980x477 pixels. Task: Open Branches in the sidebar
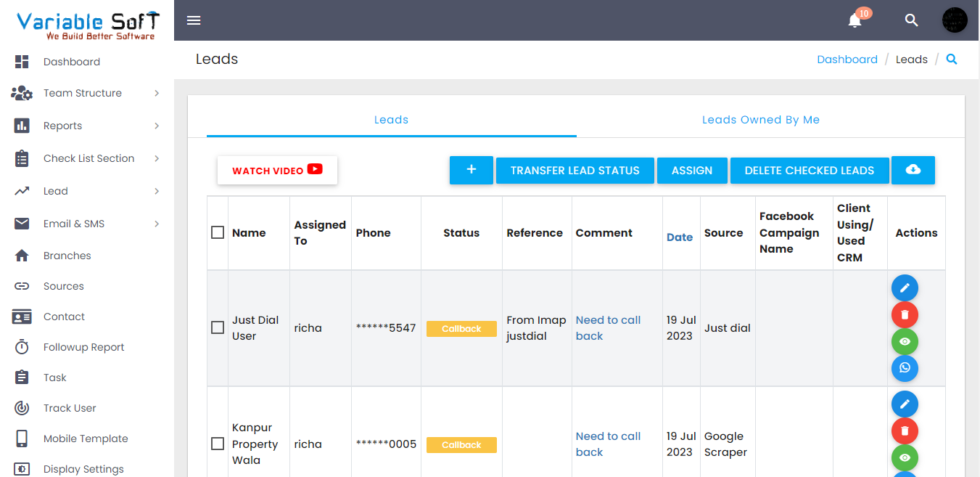67,256
